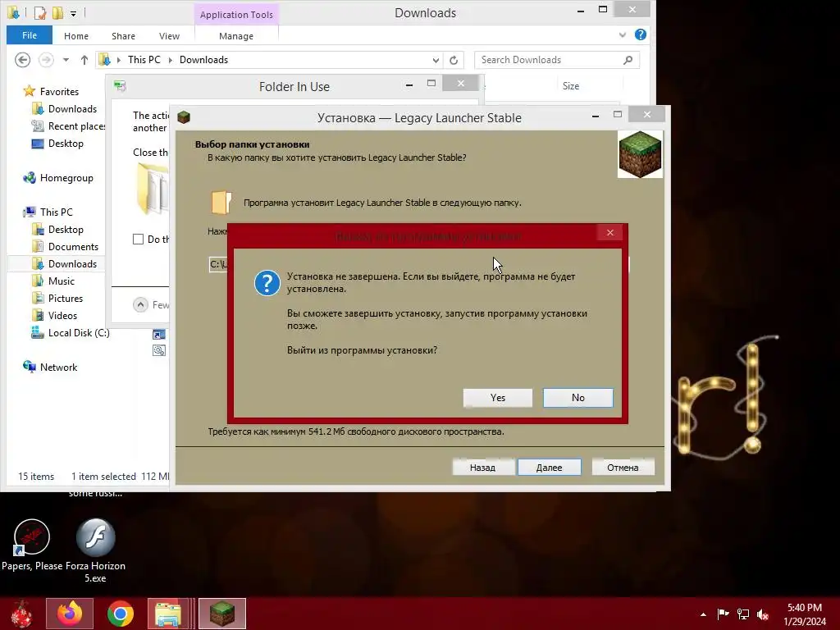Click the Minecraft grass block installer image
This screenshot has height=630, width=840.
tap(640, 154)
